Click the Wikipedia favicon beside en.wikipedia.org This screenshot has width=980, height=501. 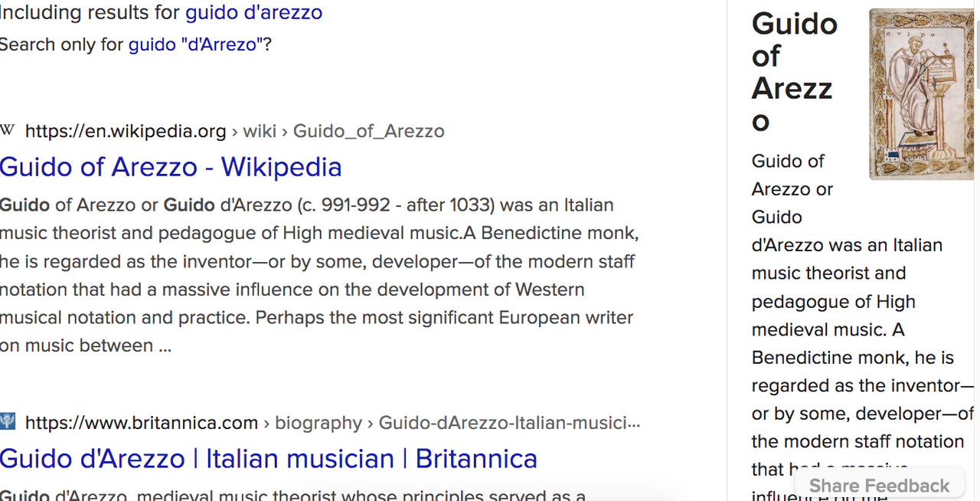click(x=7, y=129)
